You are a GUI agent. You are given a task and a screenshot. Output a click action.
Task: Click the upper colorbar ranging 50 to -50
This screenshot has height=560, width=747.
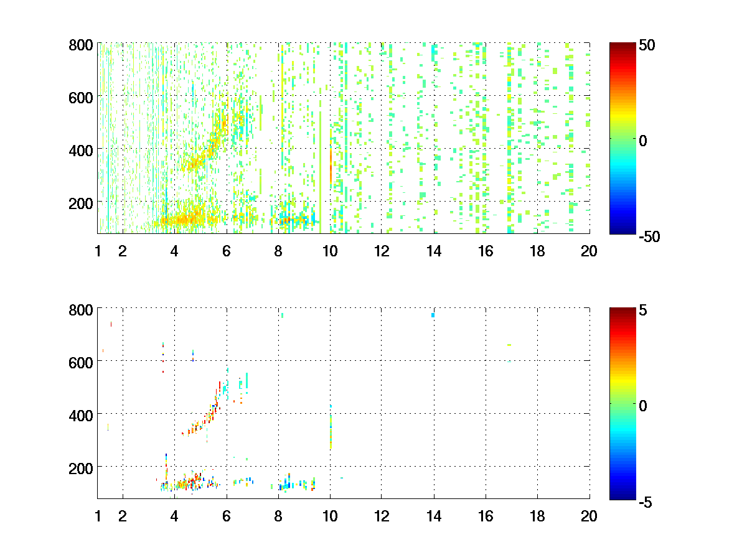pyautogui.click(x=622, y=138)
